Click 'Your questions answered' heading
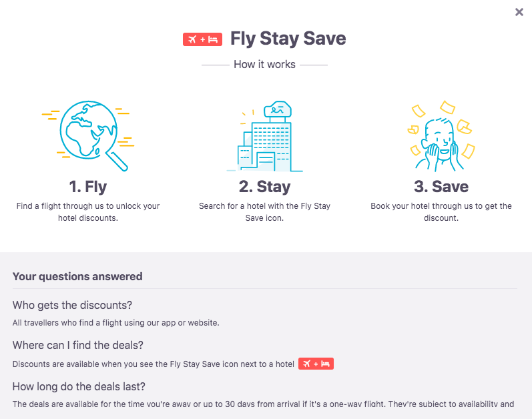 [x=77, y=276]
